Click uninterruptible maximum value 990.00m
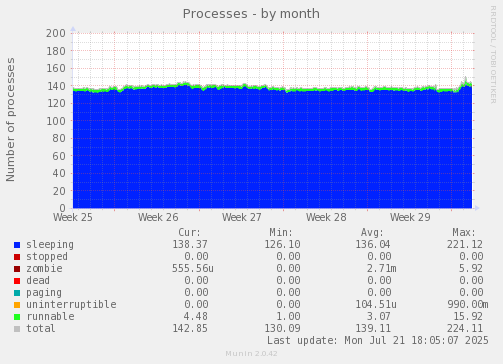Image resolution: width=503 pixels, height=364 pixels. point(468,304)
